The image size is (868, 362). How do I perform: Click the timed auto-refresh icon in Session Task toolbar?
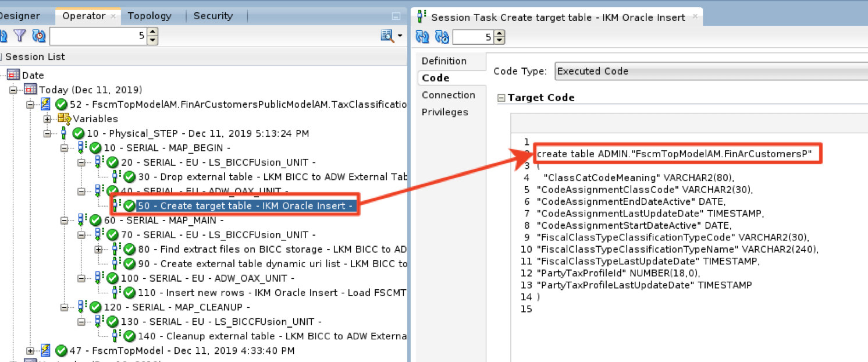coord(442,37)
